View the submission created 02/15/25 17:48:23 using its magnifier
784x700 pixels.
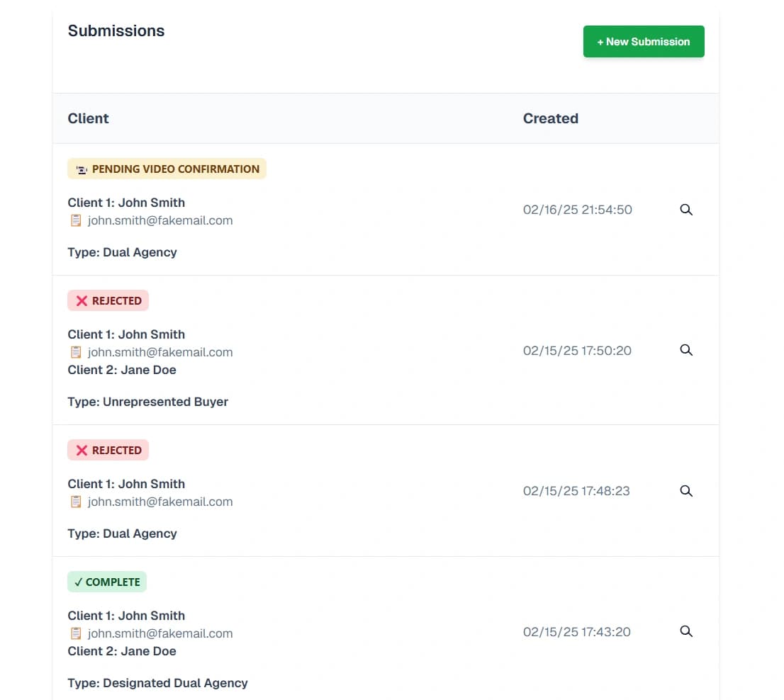[685, 491]
